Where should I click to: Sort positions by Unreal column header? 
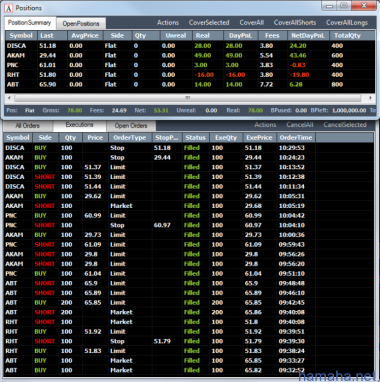[176, 36]
